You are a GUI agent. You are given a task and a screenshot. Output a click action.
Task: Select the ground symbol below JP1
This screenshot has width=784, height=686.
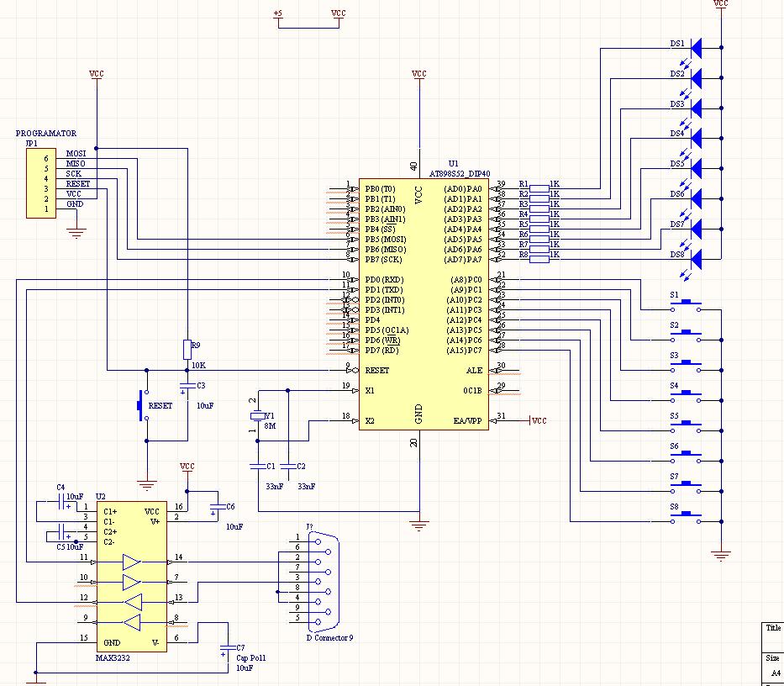tap(77, 234)
